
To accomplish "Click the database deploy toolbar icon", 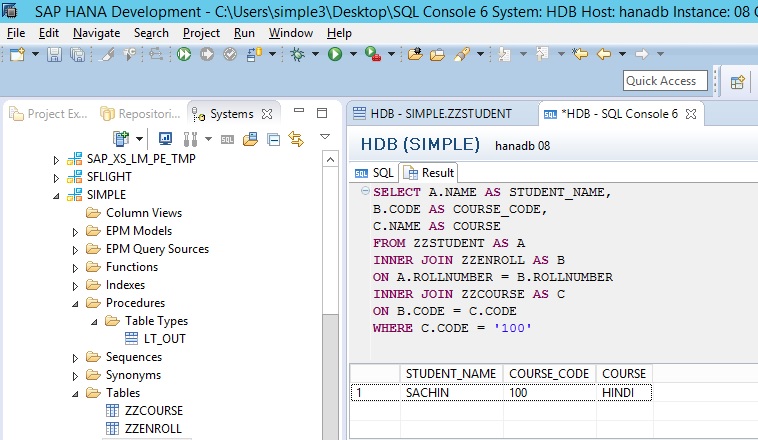I will coord(254,54).
